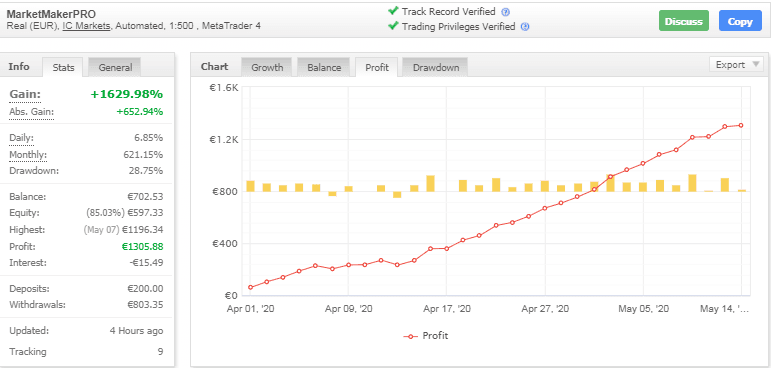Click the Gain label link
This screenshot has width=771, height=368.
click(25, 94)
